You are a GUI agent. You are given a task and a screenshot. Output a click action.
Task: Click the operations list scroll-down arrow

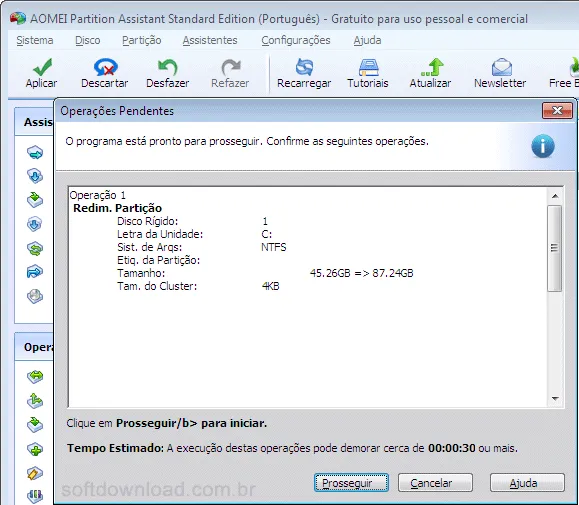tap(555, 399)
